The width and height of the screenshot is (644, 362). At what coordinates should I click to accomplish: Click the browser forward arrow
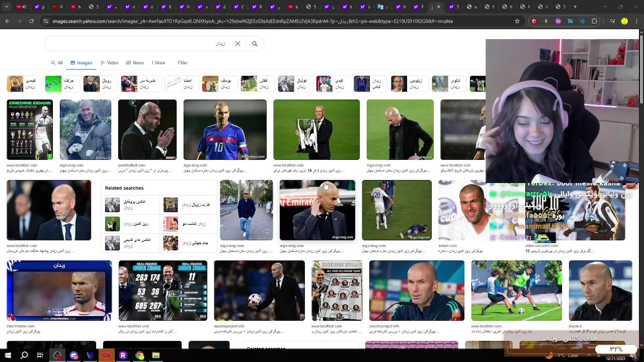point(20,21)
